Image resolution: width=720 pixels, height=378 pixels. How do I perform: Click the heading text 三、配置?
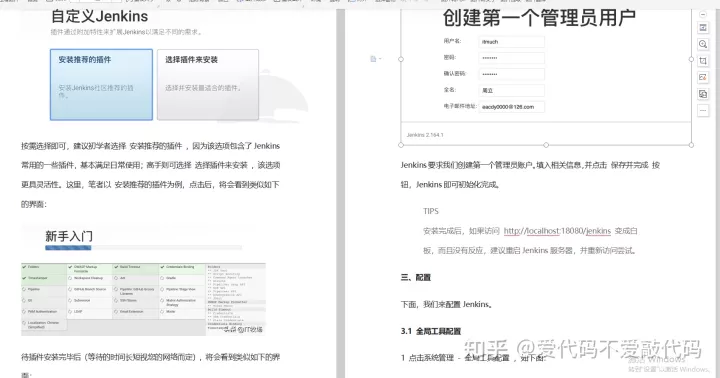(x=416, y=277)
